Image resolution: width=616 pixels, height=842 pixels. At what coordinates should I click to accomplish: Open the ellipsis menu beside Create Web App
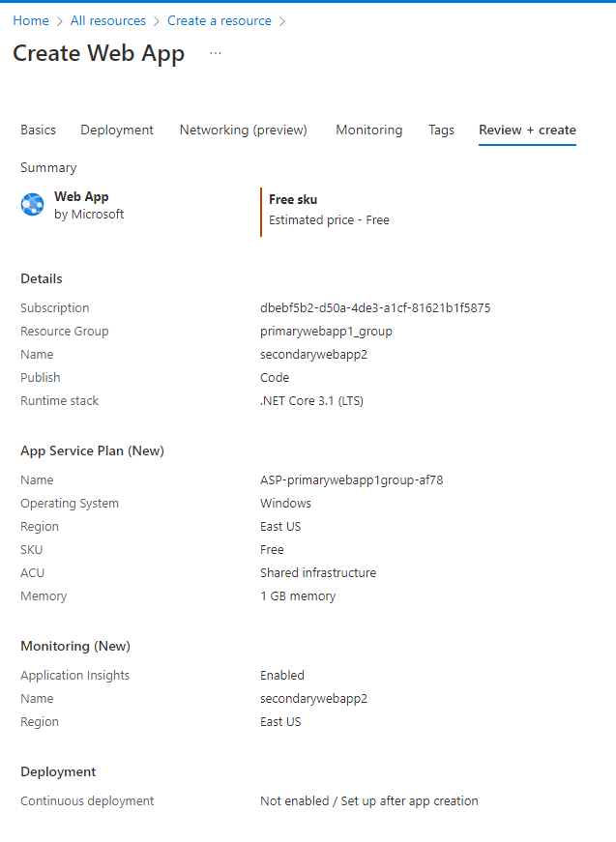coord(215,54)
